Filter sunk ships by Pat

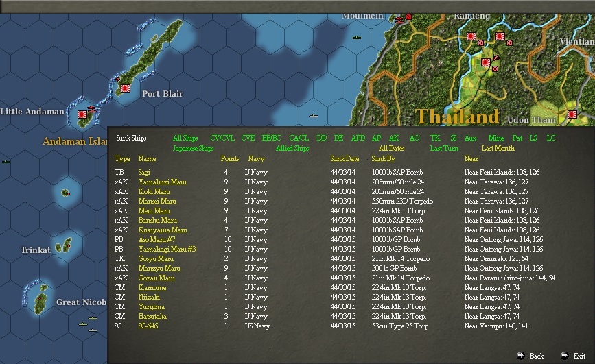(x=517, y=138)
